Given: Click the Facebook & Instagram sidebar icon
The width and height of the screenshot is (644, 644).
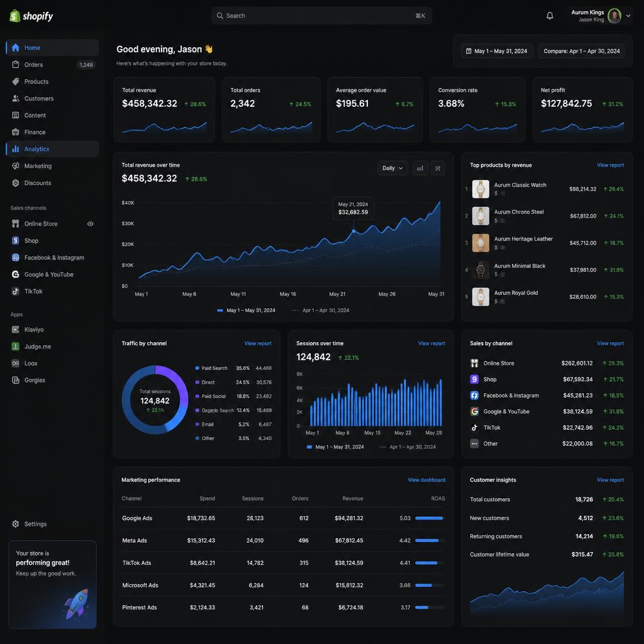Looking at the screenshot, I should tap(16, 257).
